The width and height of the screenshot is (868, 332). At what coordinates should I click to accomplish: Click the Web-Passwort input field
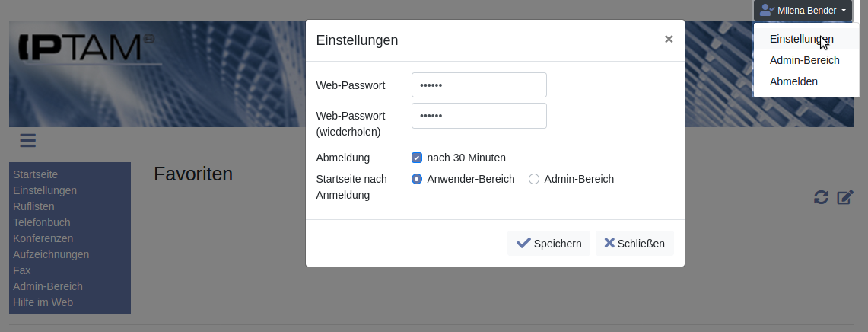(479, 85)
